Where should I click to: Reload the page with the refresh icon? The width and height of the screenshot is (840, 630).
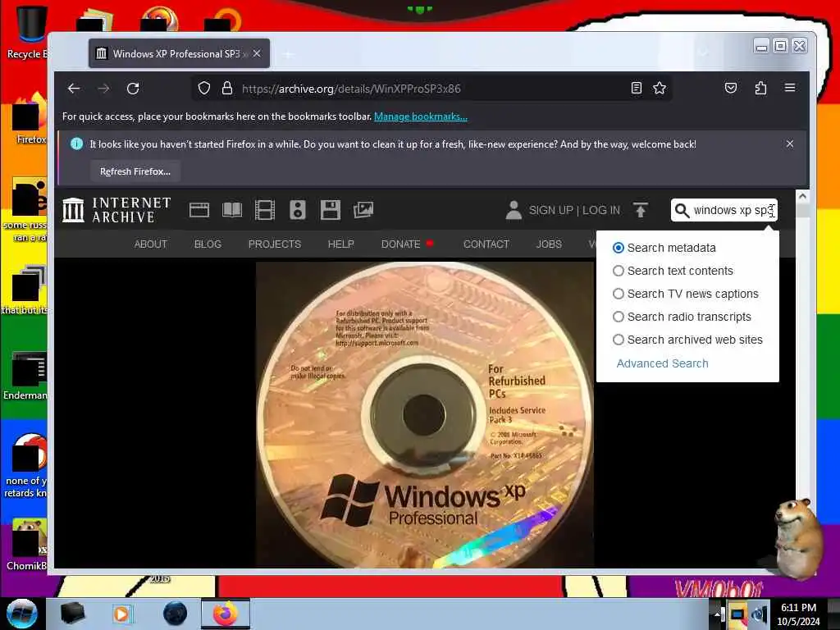click(133, 89)
